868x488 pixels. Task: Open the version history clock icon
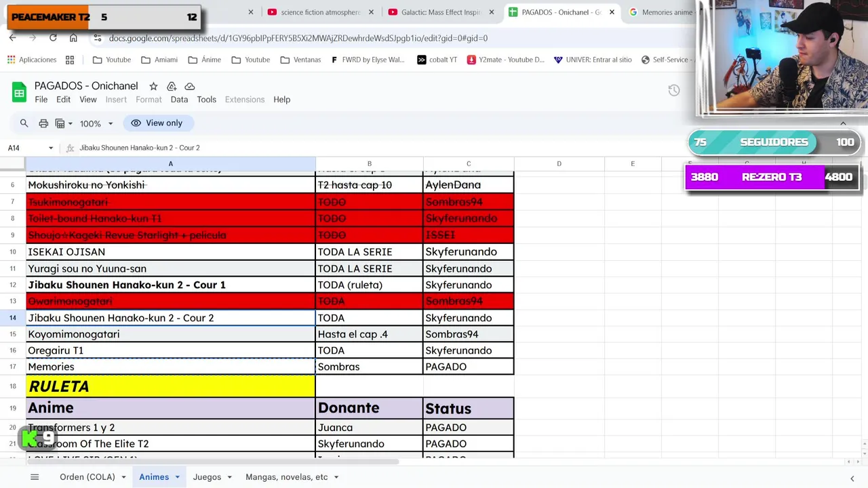(673, 91)
